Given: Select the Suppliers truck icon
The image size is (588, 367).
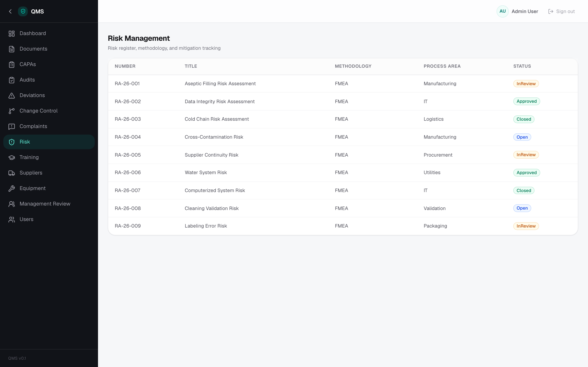Looking at the screenshot, I should coord(12,173).
